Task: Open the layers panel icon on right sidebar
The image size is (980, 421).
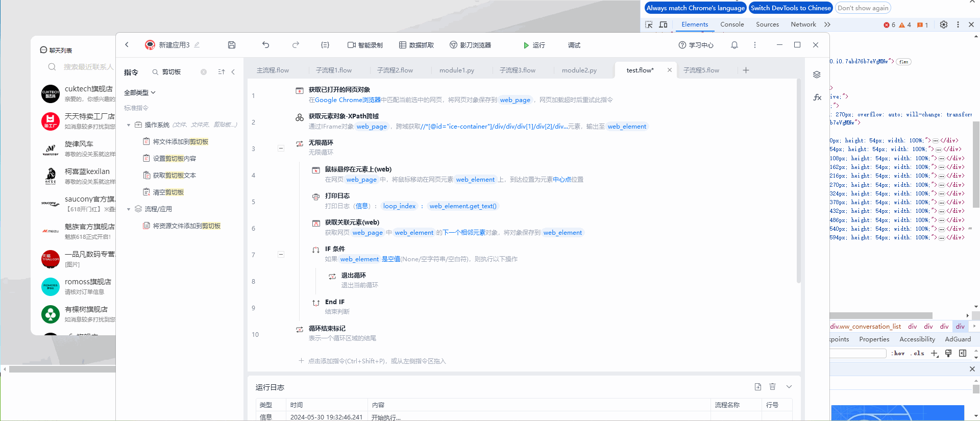Action: 817,75
